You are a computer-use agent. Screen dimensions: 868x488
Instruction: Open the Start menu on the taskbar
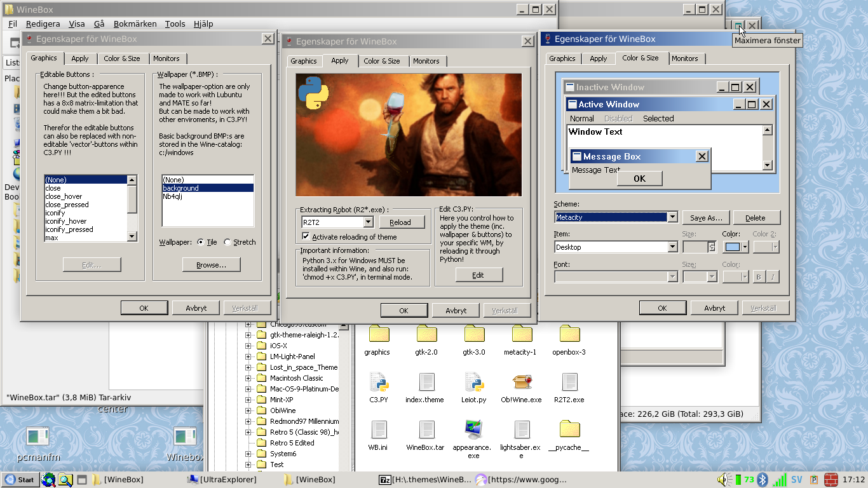tap(20, 480)
